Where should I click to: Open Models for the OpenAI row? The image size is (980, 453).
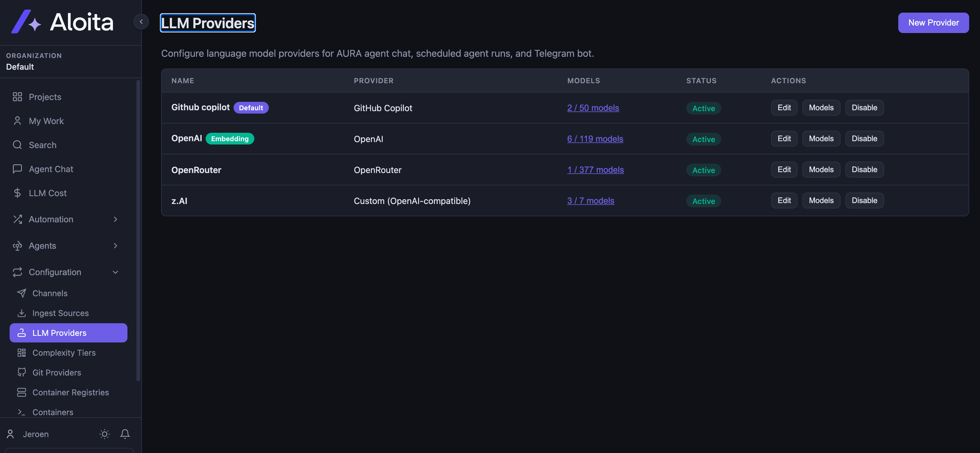pos(821,139)
